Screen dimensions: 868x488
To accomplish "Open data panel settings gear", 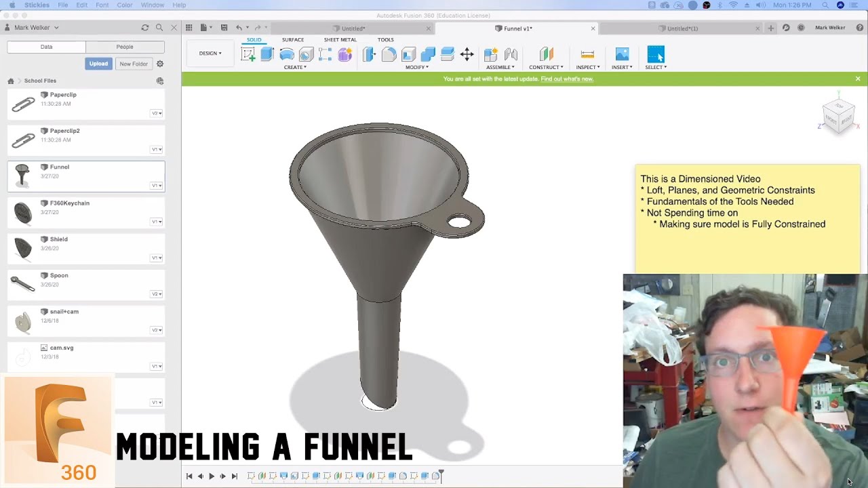I will [x=160, y=64].
